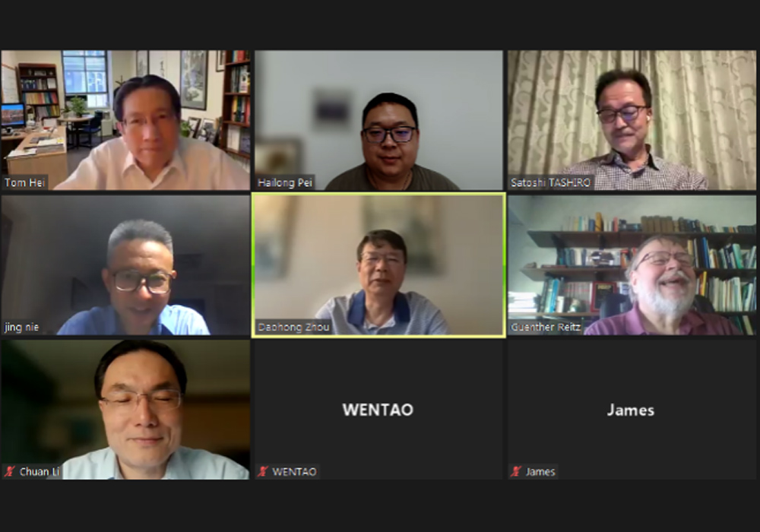Click the muted microphone icon beside James label
760x532 pixels.
pos(516,471)
